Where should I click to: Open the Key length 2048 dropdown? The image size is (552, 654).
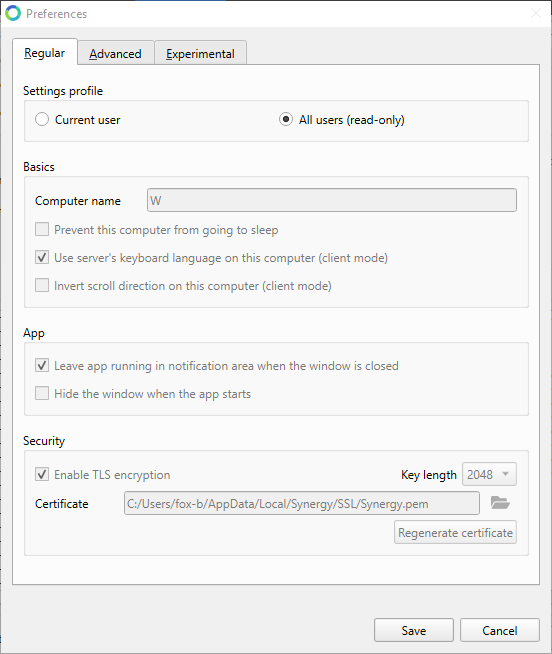pos(489,474)
